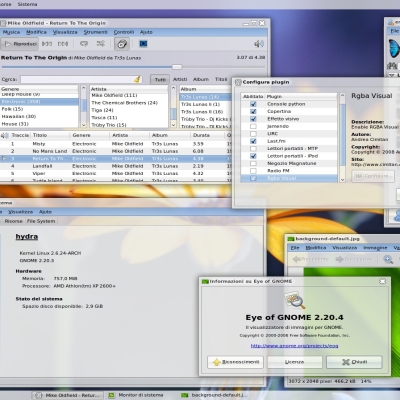Screen dimensions: 400x400
Task: Open the Sistema menu in top panel
Action: pos(27,4)
